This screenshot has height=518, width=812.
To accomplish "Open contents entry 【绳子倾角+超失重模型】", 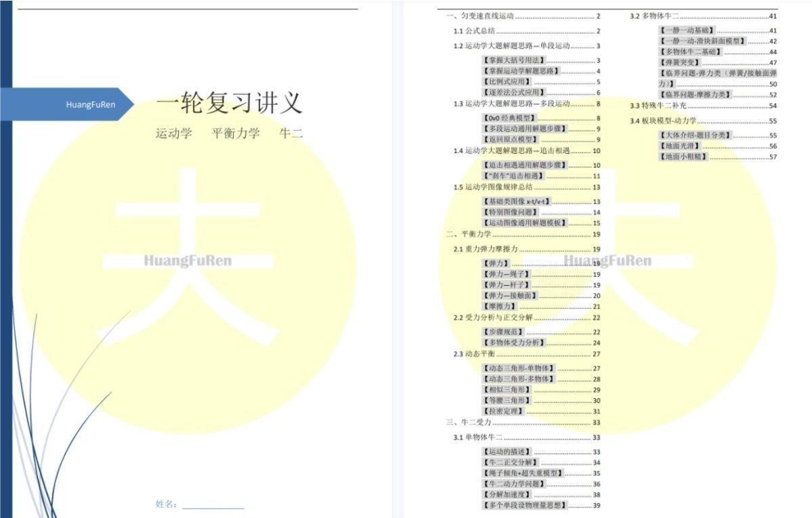I will point(541,473).
